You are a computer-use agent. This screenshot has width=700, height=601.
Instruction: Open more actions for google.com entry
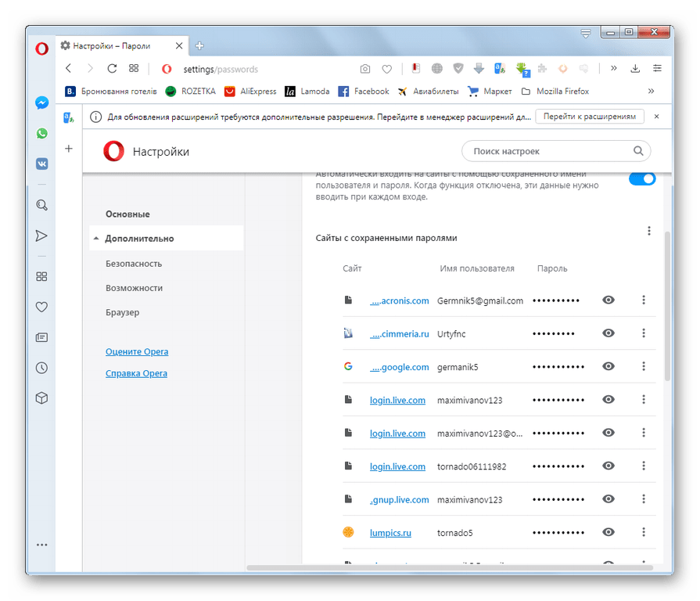(x=644, y=367)
